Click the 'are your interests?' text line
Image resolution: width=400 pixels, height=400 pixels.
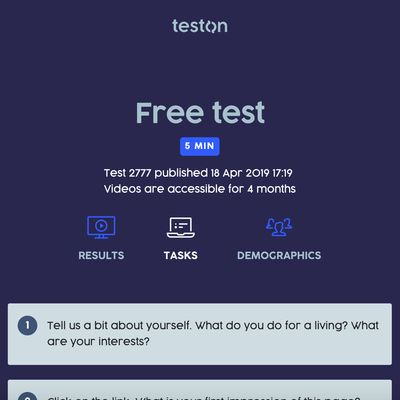click(x=98, y=341)
